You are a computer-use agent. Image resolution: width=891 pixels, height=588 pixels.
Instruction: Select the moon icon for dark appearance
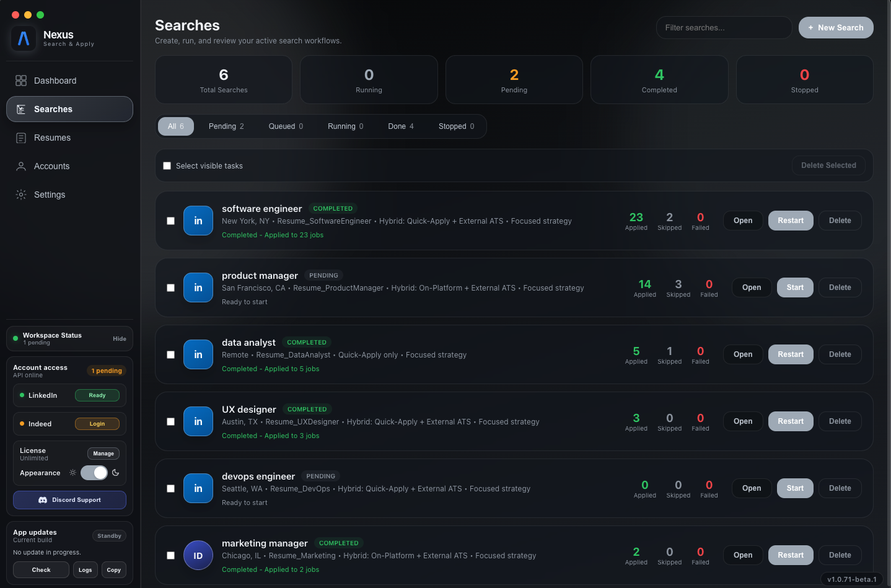tap(115, 473)
